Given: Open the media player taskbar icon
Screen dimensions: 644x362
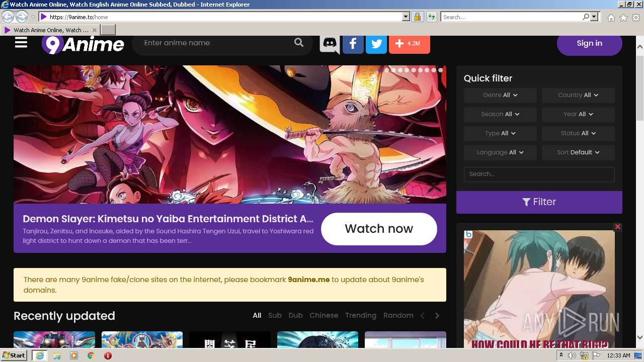Looking at the screenshot, I should point(74,355).
